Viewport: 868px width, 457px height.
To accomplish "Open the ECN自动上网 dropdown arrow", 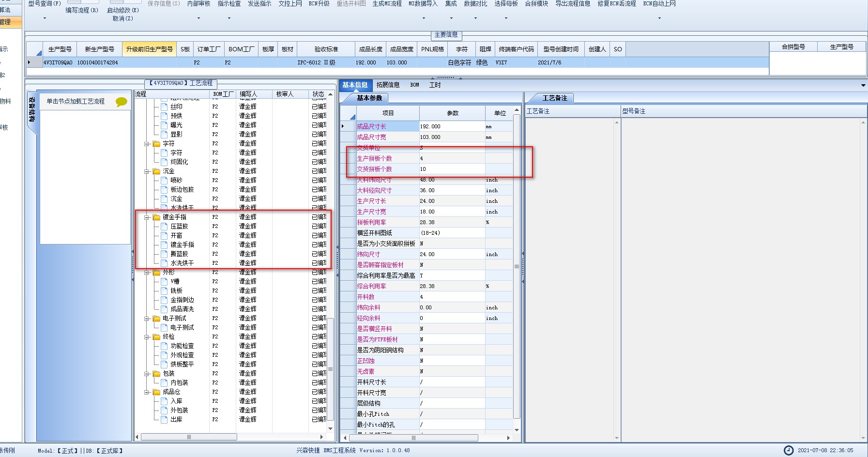I will click(x=659, y=18).
